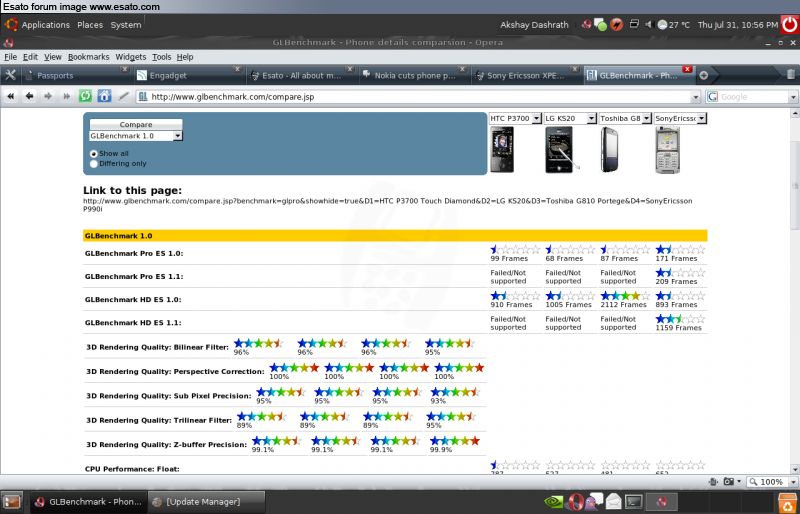Open Pidgin messenger icon in bottom tray

click(593, 502)
